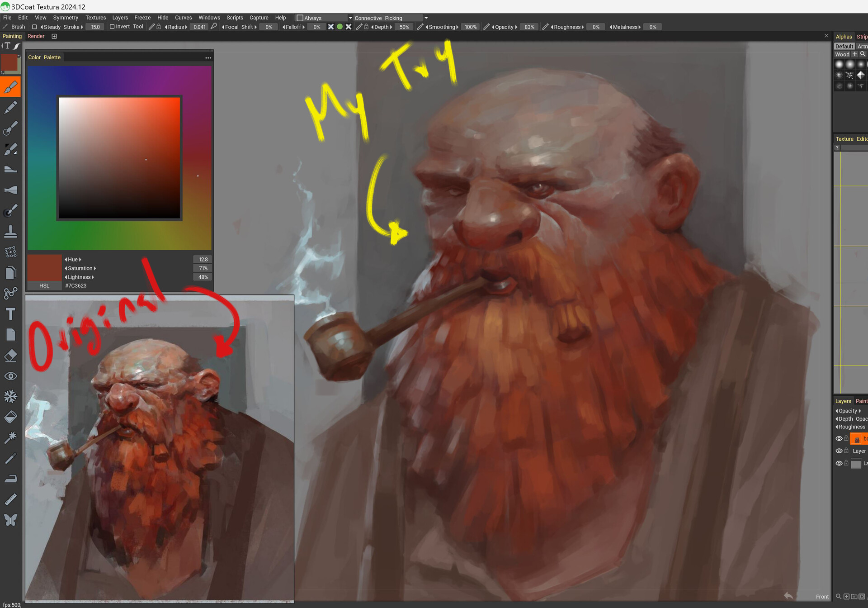This screenshot has width=868, height=608.
Task: Select the Freeze snowflake tool
Action: pyautogui.click(x=11, y=396)
